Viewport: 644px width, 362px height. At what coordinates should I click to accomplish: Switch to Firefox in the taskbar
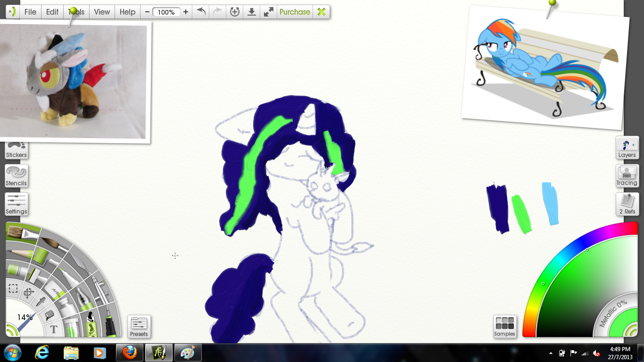point(129,353)
